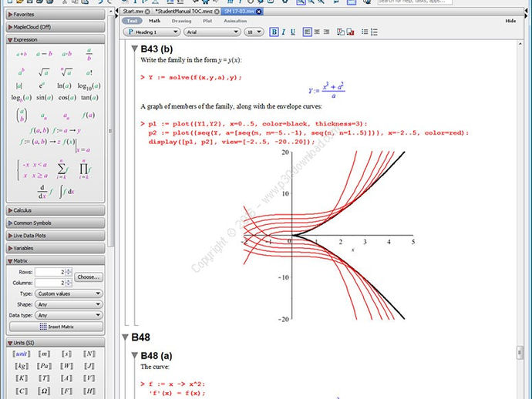The width and height of the screenshot is (532, 399).
Task: Insert the [Ω] ohm unit
Action: pyautogui.click(x=44, y=391)
